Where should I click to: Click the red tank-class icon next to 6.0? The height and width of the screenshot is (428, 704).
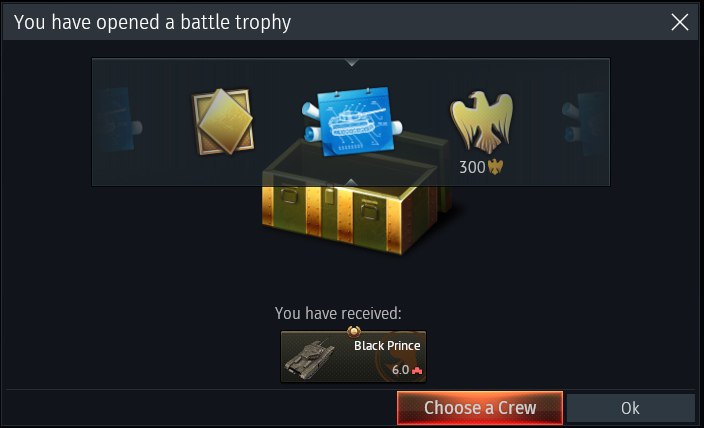tap(417, 371)
